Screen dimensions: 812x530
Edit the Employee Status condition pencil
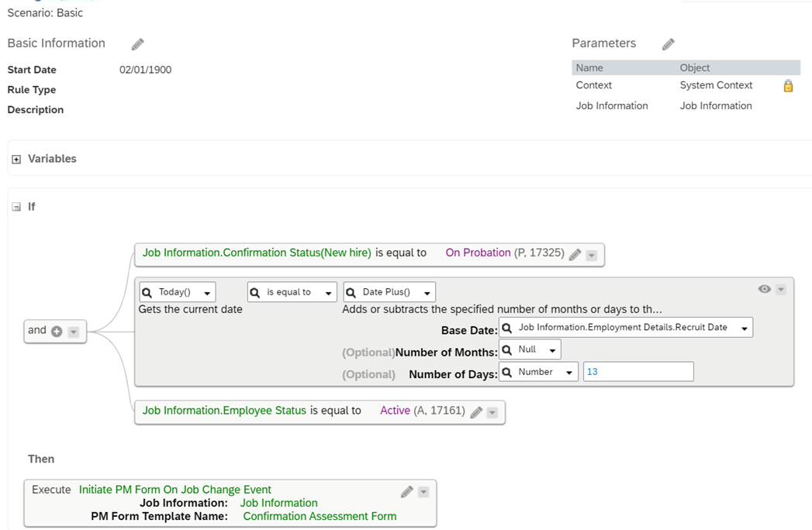[x=476, y=412]
